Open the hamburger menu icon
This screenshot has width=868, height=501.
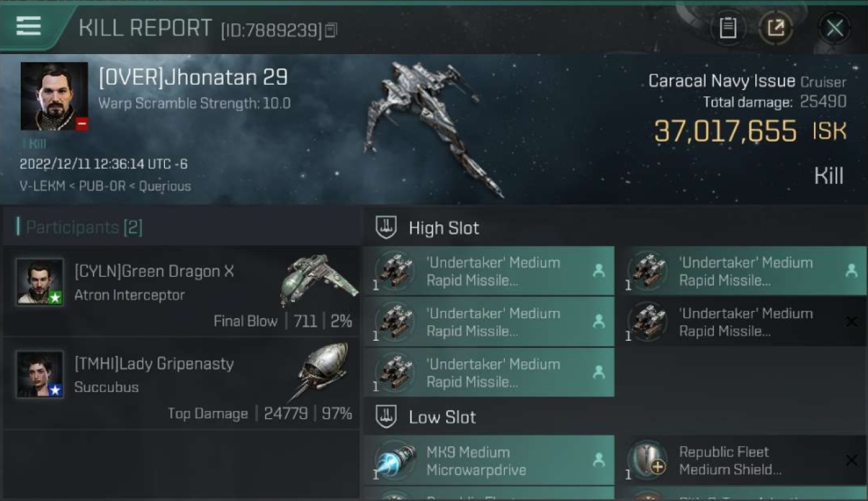29,26
